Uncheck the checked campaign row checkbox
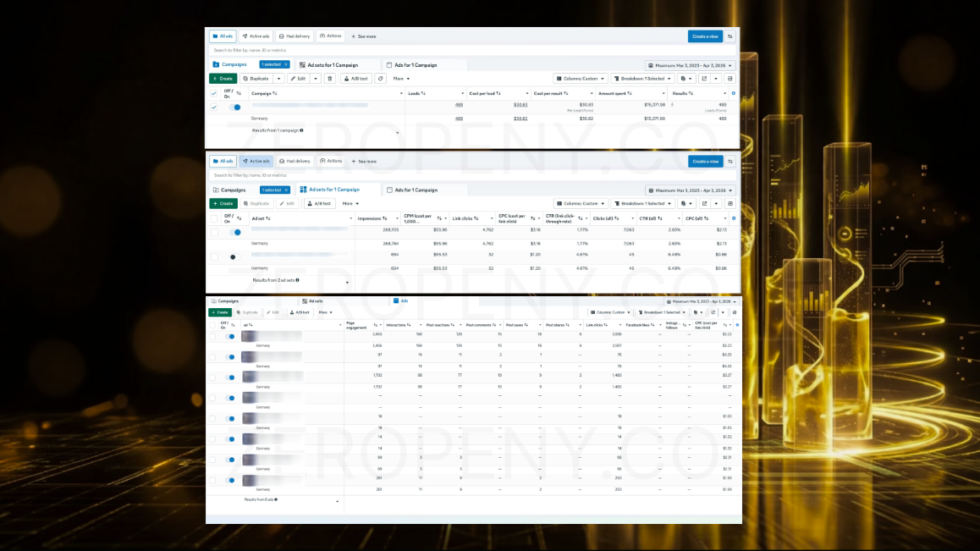Screen dimensions: 980x551 coord(214,107)
